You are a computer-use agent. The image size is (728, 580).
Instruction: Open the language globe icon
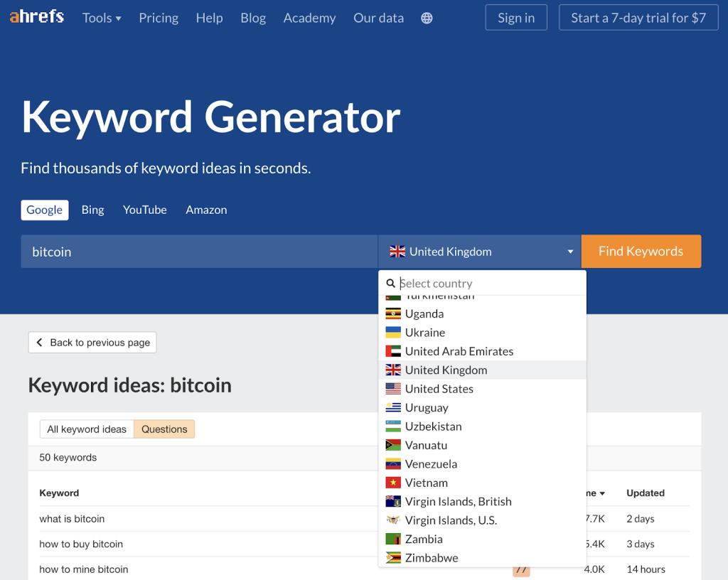click(x=427, y=18)
